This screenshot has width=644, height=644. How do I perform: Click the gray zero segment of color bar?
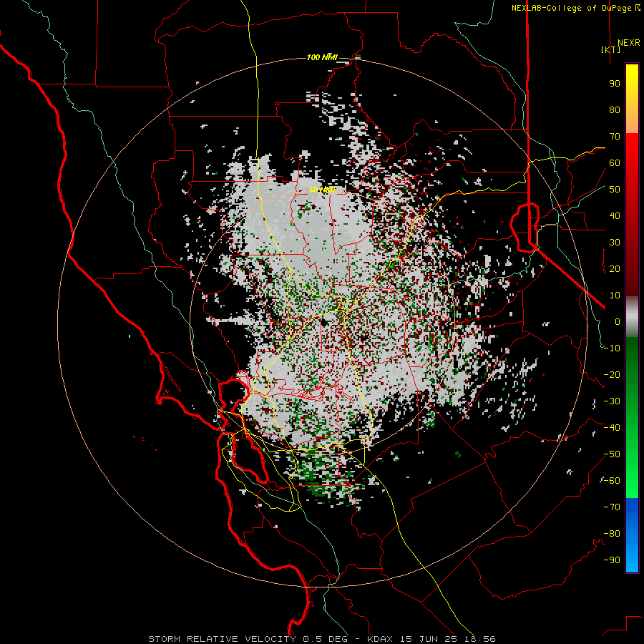(x=632, y=317)
